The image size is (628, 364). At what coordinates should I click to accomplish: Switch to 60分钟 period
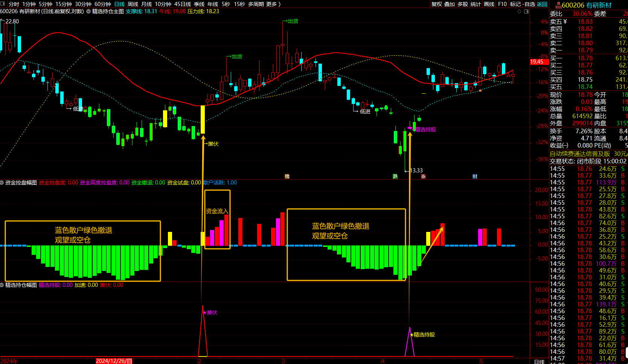pos(103,4)
